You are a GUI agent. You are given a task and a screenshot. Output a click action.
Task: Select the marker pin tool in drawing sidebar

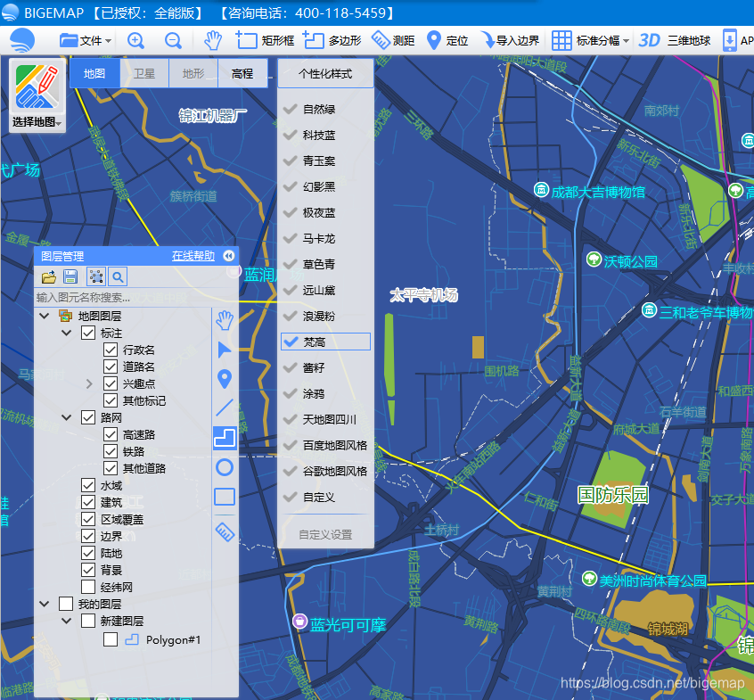coord(225,379)
